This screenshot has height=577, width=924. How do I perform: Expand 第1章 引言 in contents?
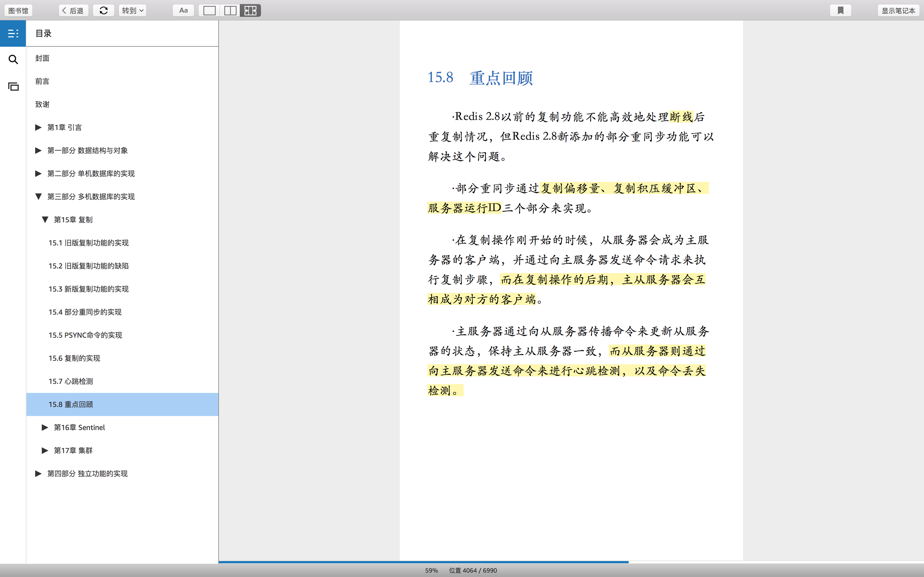[x=38, y=128]
